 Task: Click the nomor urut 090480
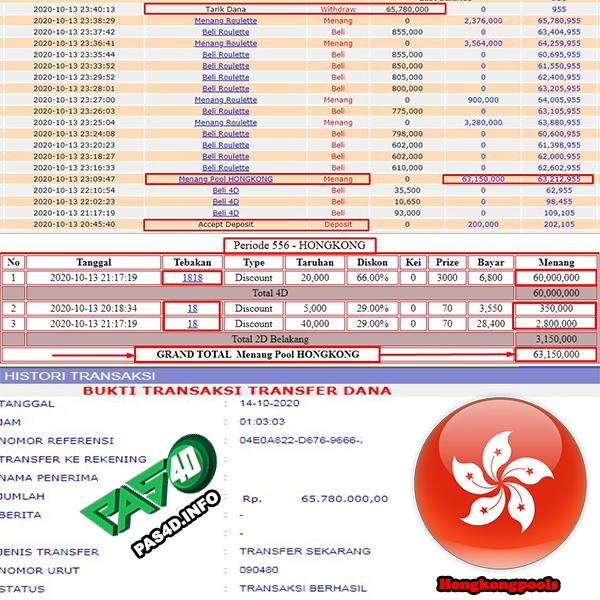(259, 570)
